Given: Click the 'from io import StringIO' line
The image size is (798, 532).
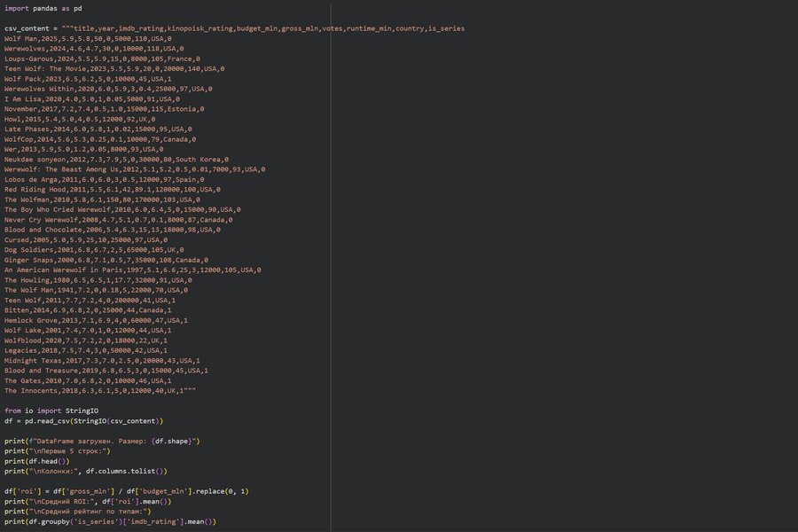Looking at the screenshot, I should pyautogui.click(x=51, y=411).
